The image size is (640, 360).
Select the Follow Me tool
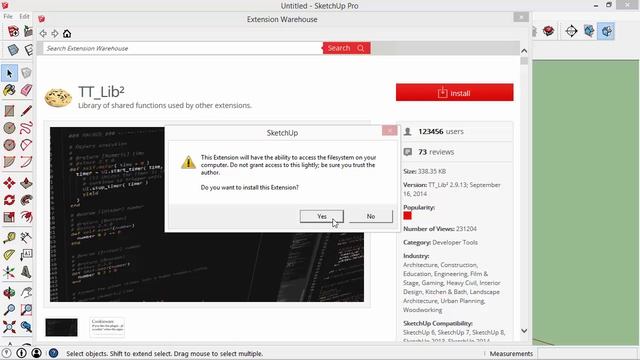(x=26, y=200)
